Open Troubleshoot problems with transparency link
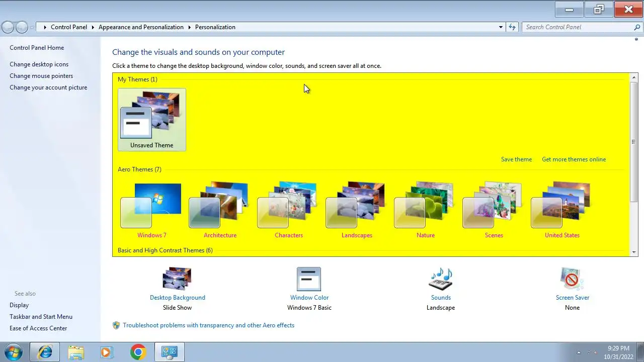Image resolution: width=644 pixels, height=362 pixels. tap(208, 325)
